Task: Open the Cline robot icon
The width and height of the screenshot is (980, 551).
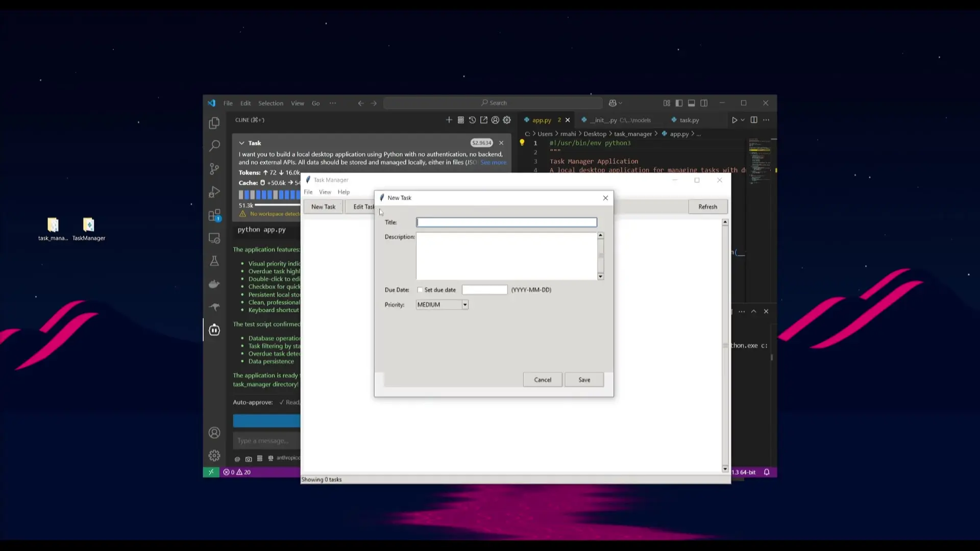Action: tap(214, 330)
